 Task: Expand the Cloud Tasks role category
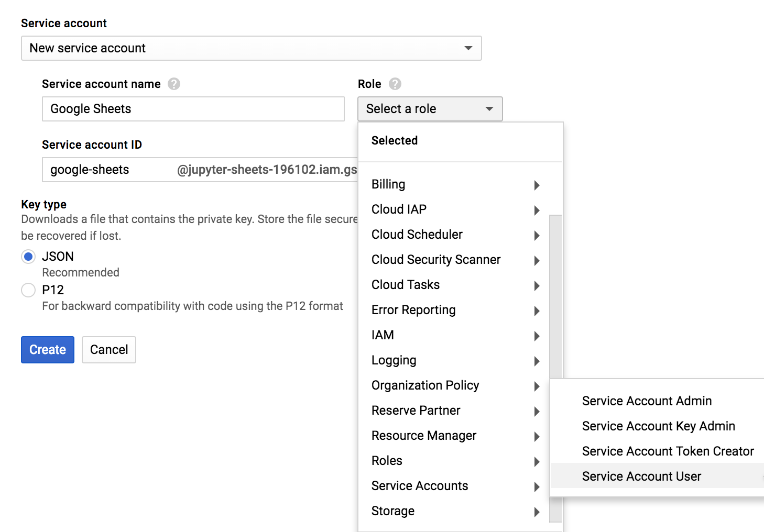[x=454, y=285]
